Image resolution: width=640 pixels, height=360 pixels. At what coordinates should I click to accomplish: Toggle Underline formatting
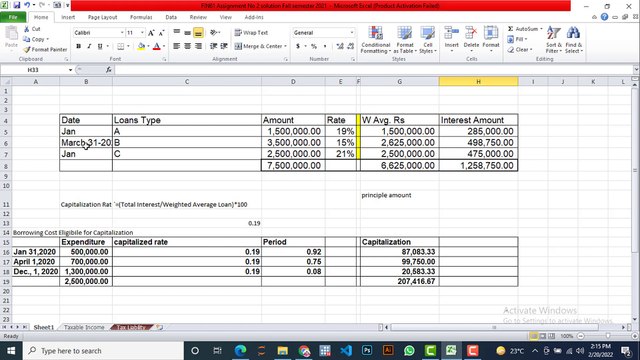(100, 46)
